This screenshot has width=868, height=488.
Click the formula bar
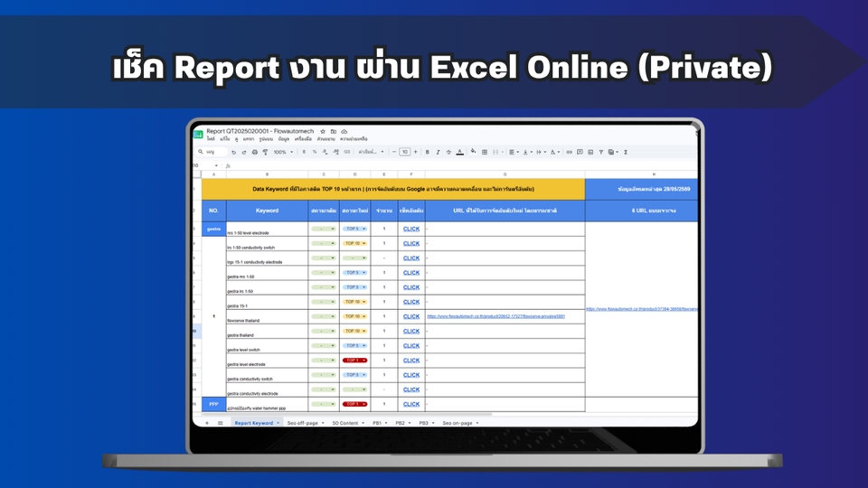coord(462,165)
